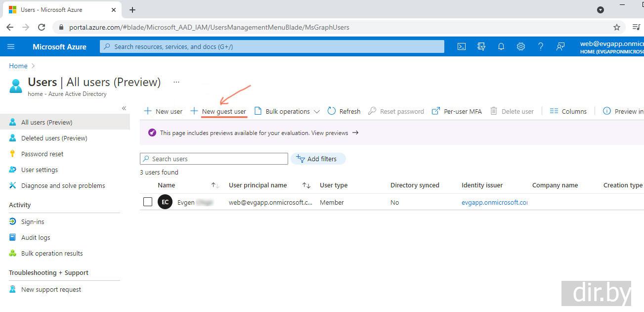Sort by Name column arrow
Screen dimensions: 644x312
[x=215, y=185]
